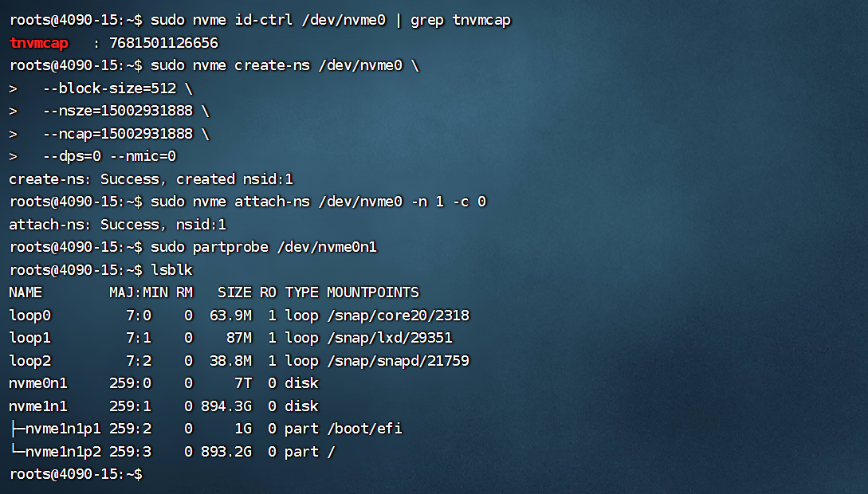This screenshot has width=868, height=494.
Task: Click the '7T' size value
Action: (243, 382)
